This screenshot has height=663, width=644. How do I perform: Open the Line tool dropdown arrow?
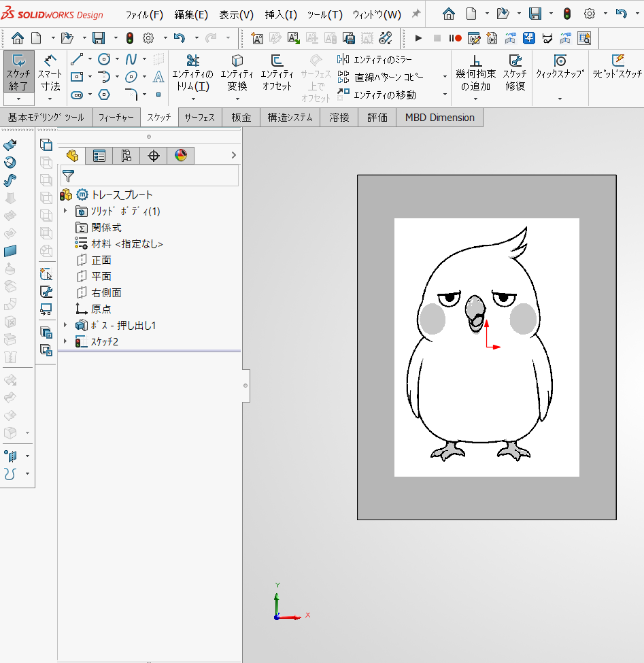90,59
